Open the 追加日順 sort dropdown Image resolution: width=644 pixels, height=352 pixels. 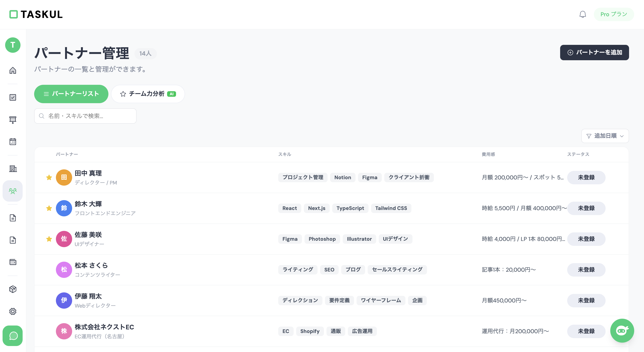(605, 136)
